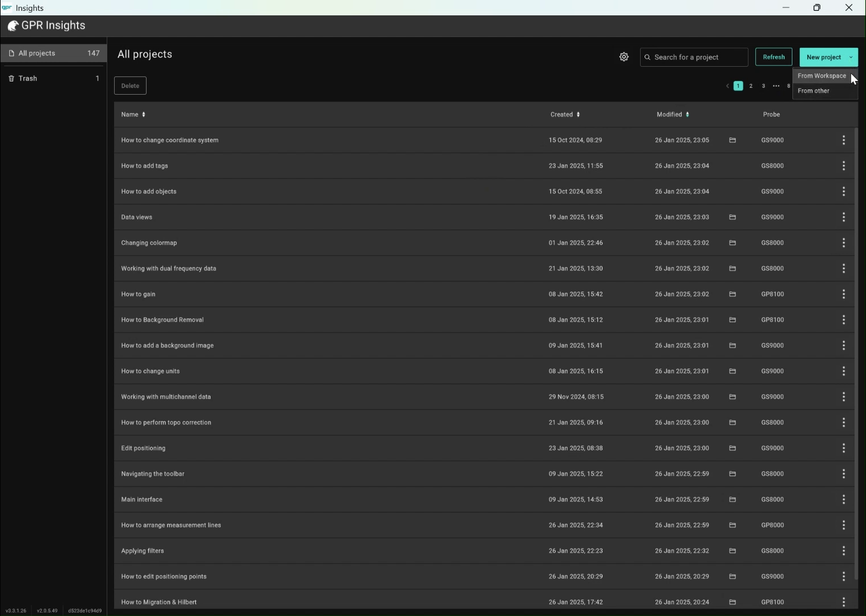866x616 pixels.
Task: Choose From other in the dropdown
Action: click(x=814, y=91)
